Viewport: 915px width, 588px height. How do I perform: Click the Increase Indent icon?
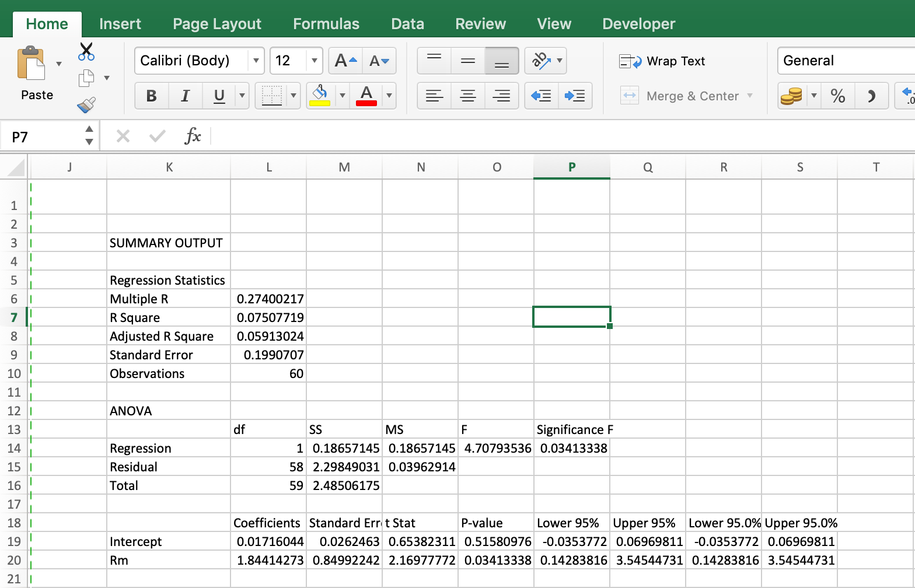click(x=575, y=96)
